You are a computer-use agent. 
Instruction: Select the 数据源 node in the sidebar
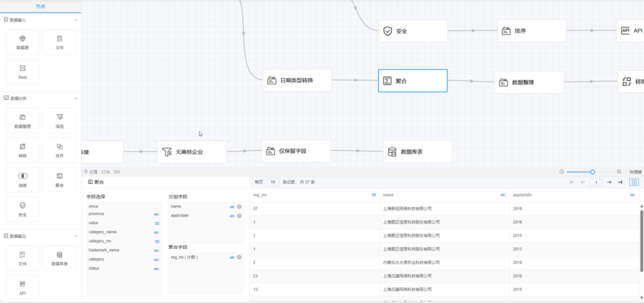[23, 42]
